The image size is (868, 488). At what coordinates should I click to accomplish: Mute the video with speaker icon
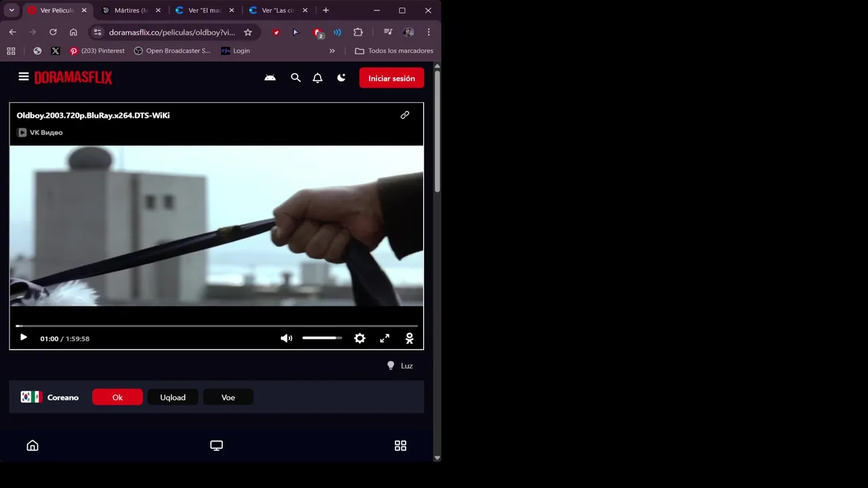click(x=287, y=338)
